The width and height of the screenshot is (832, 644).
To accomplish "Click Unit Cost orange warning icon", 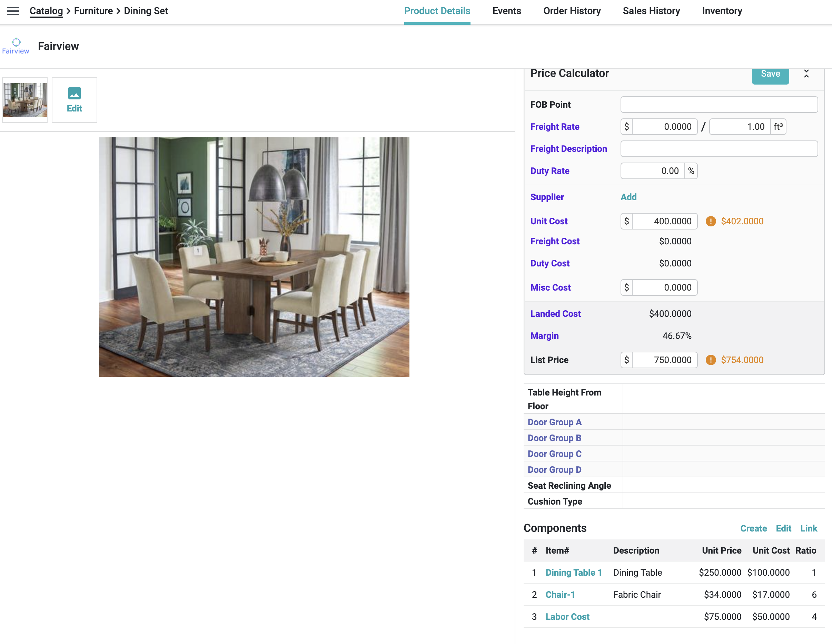I will [711, 222].
